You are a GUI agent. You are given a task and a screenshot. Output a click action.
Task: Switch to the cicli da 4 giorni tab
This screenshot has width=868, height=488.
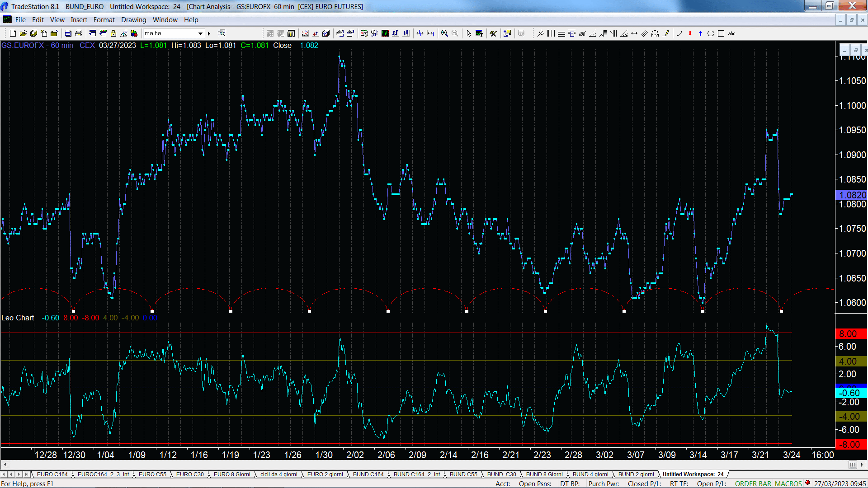(279, 474)
